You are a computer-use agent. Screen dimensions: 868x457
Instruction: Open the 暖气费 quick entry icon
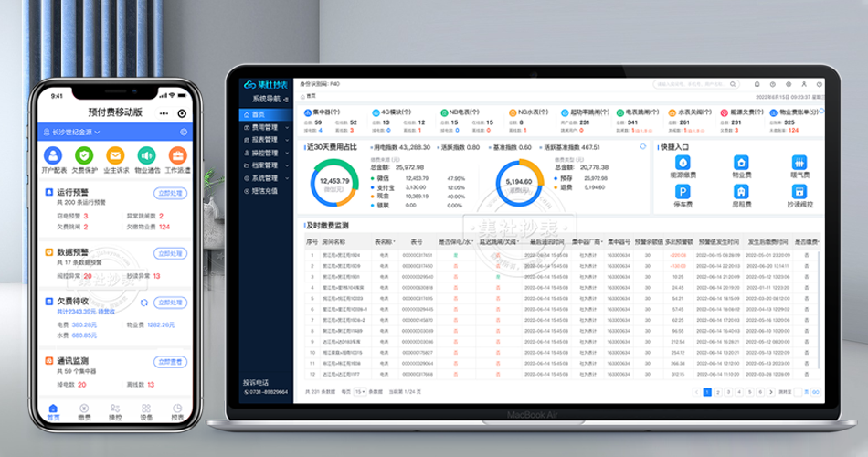797,161
